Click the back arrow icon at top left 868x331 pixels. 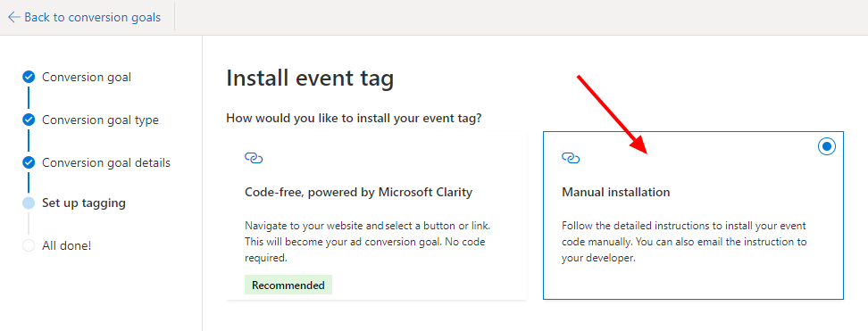click(14, 17)
